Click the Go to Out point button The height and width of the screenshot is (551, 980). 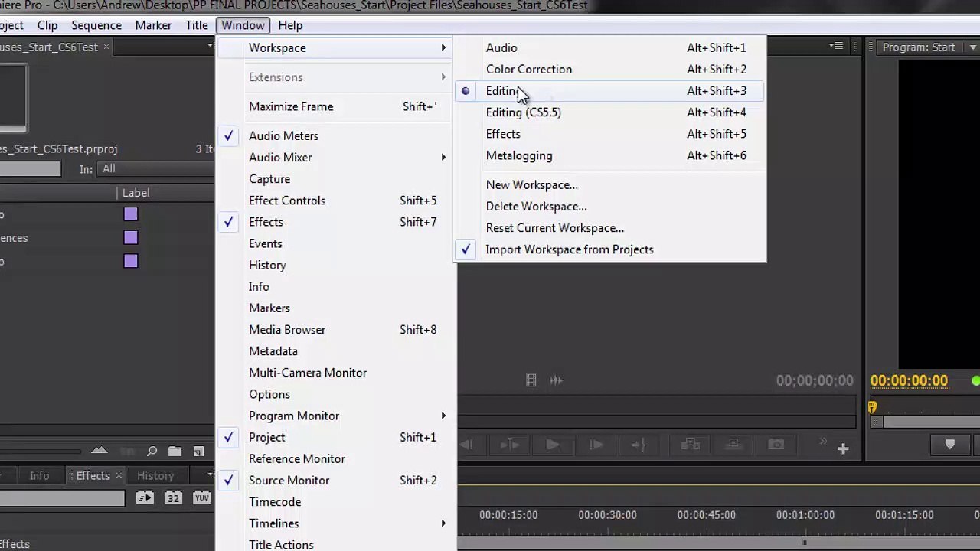(x=639, y=445)
